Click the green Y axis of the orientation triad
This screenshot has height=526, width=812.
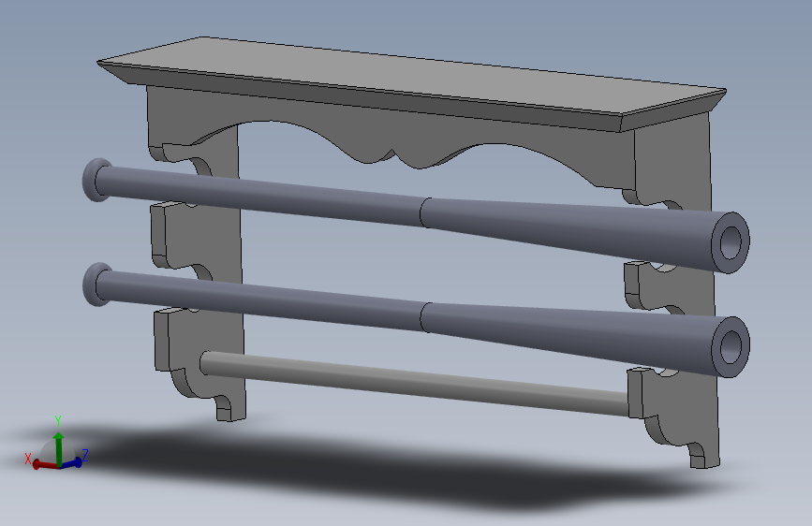pyautogui.click(x=58, y=447)
